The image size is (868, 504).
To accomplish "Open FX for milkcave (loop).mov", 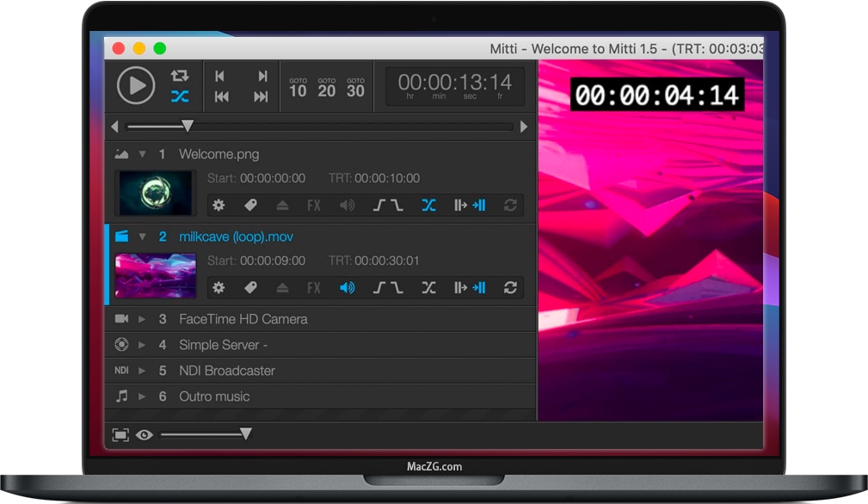I will [314, 288].
